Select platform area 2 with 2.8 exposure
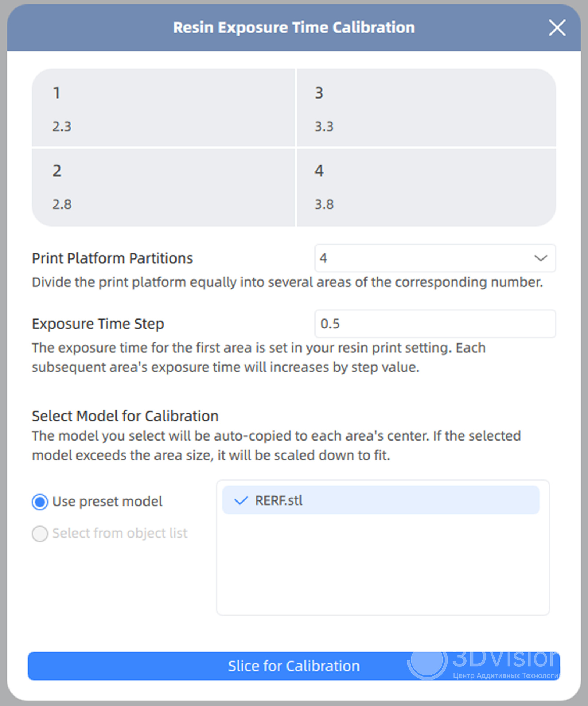Image resolution: width=588 pixels, height=706 pixels. pos(163,187)
